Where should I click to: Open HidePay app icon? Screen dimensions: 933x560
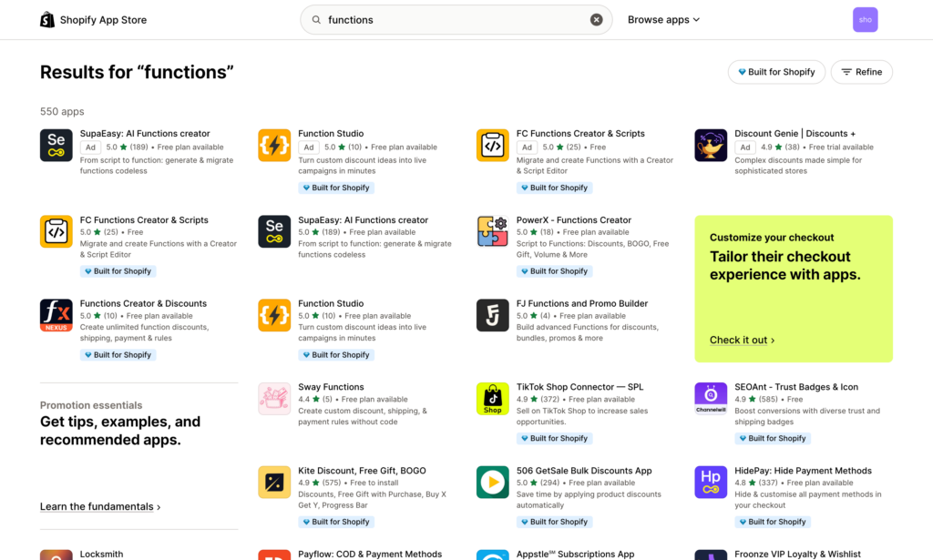click(x=711, y=482)
